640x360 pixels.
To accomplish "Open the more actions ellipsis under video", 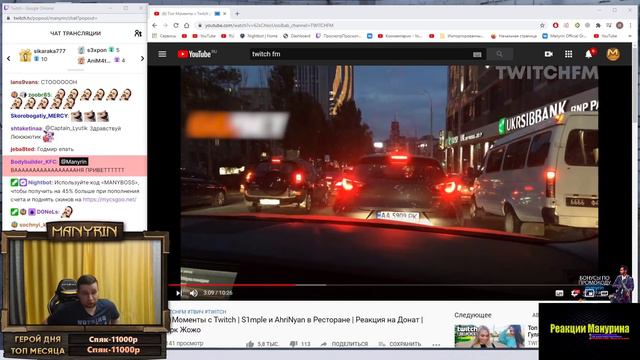I will pyautogui.click(x=436, y=344).
